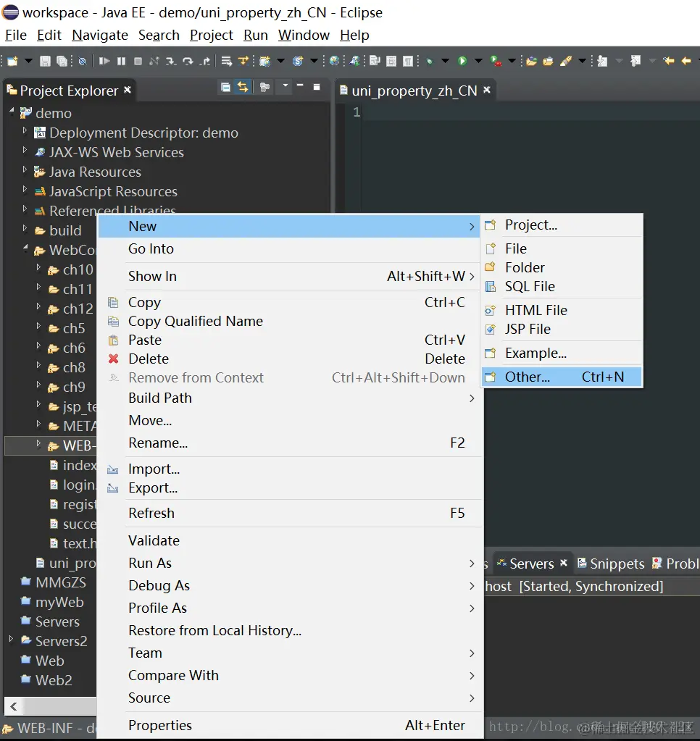Image resolution: width=700 pixels, height=741 pixels.
Task: Click the Save toolbar icon
Action: tap(45, 61)
